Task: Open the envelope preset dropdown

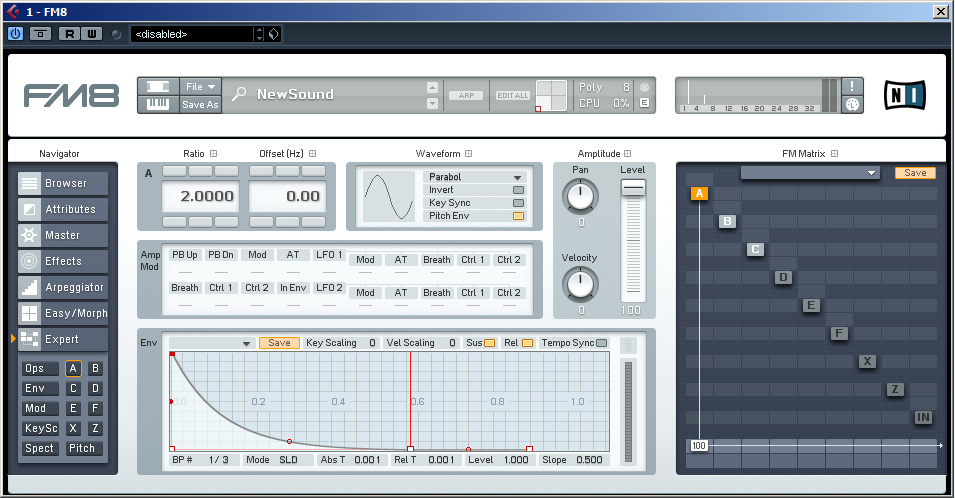Action: click(x=211, y=343)
